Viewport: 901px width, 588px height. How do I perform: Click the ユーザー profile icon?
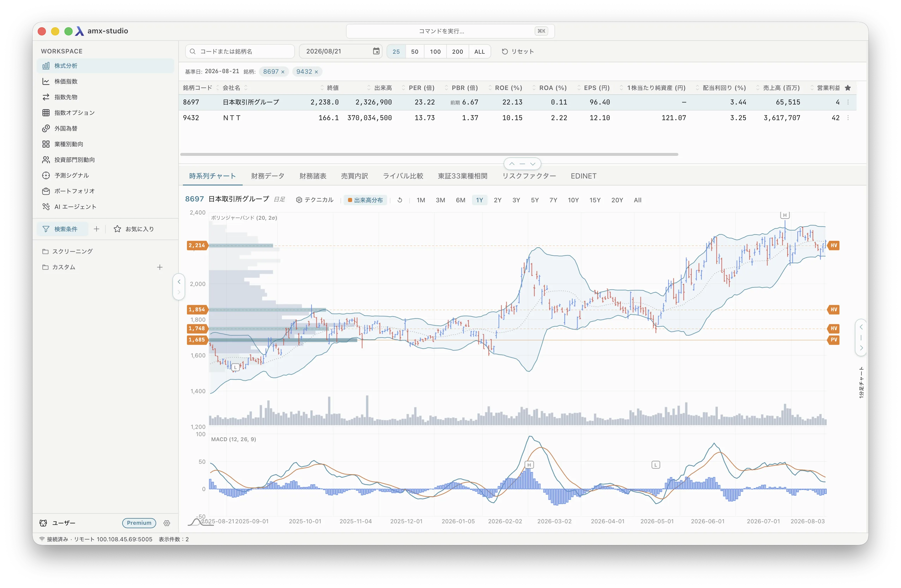(43, 523)
